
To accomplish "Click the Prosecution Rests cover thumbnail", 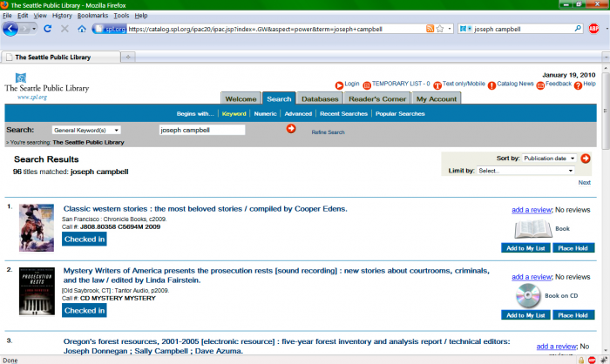I will (x=37, y=291).
